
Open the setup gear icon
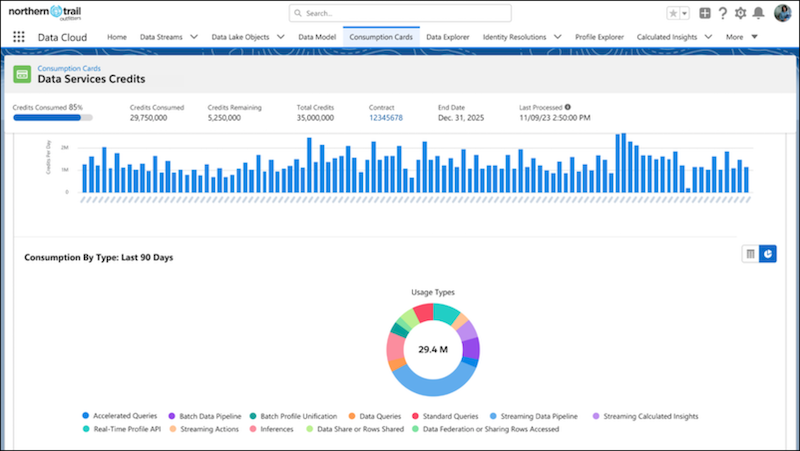[740, 13]
